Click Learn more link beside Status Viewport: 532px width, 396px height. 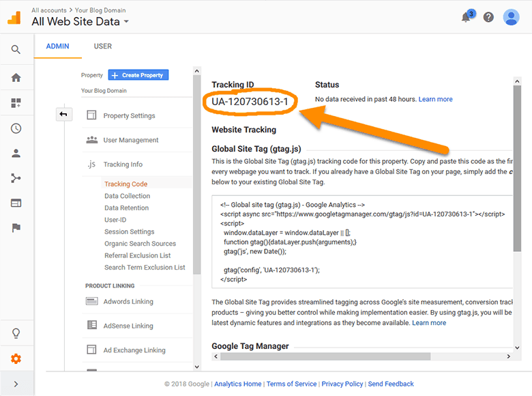(435, 99)
